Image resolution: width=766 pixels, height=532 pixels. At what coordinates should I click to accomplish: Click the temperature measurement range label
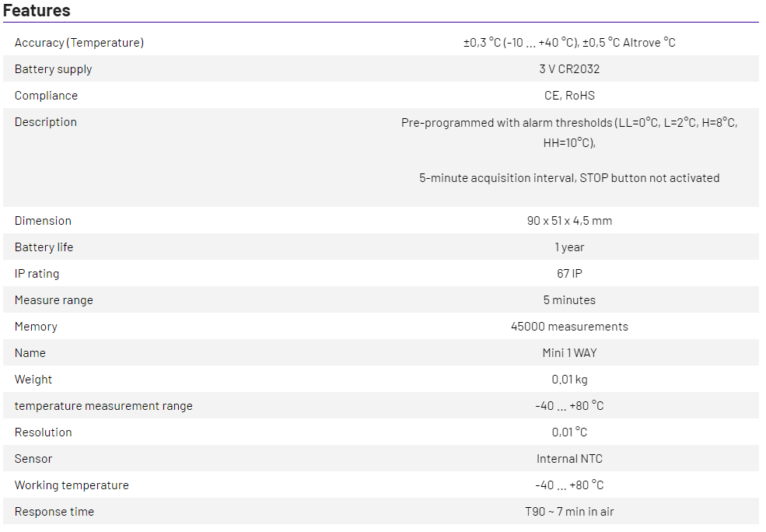click(103, 406)
